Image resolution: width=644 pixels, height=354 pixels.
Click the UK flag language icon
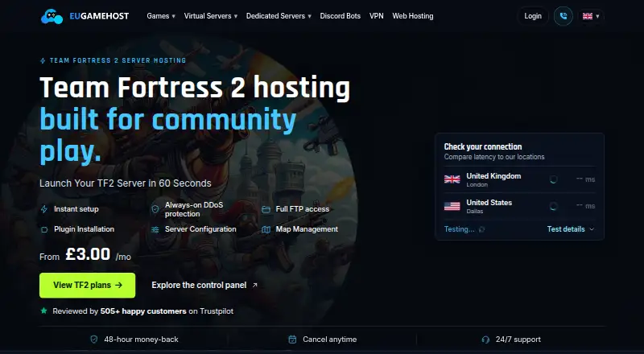click(x=588, y=16)
